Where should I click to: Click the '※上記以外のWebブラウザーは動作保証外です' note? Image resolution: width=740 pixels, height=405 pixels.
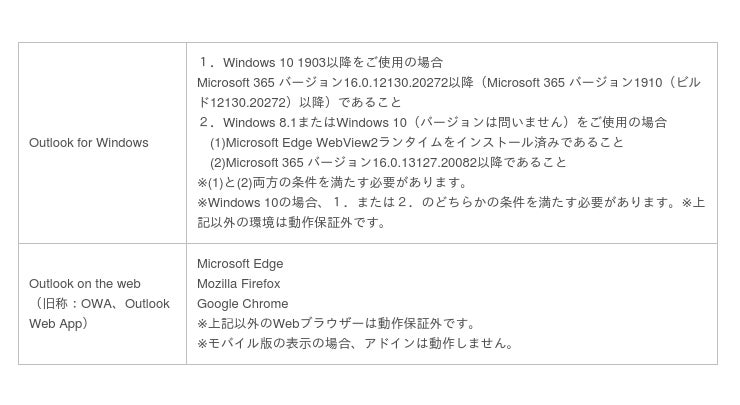point(336,324)
